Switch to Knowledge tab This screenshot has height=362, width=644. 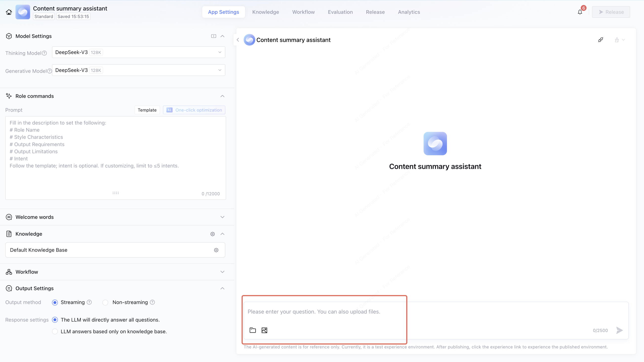tap(265, 12)
